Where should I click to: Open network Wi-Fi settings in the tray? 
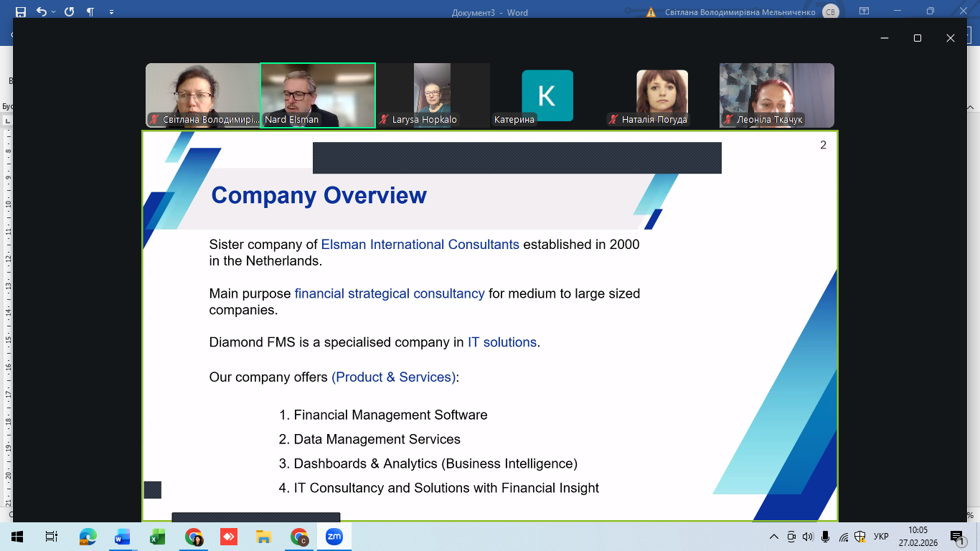tap(844, 537)
